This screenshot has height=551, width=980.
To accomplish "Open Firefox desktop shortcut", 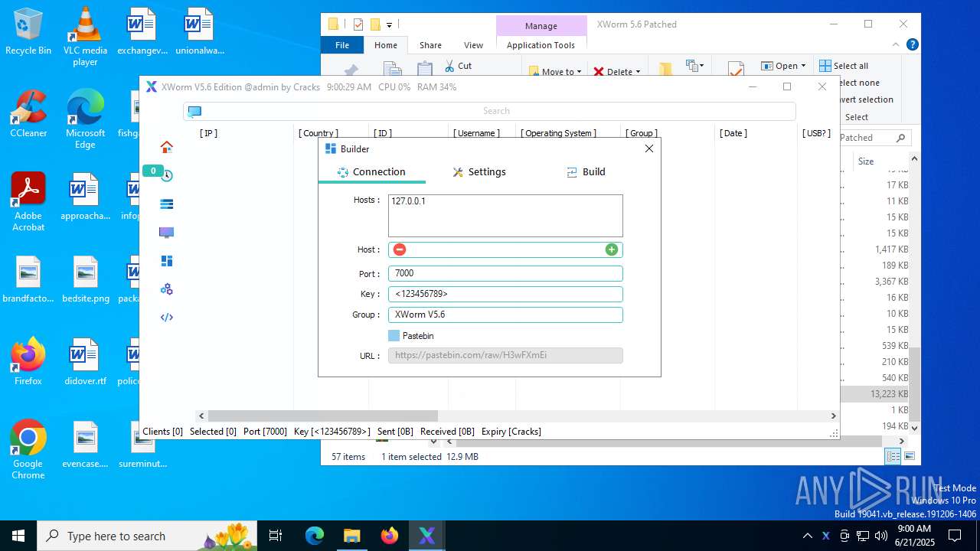I will click(28, 361).
